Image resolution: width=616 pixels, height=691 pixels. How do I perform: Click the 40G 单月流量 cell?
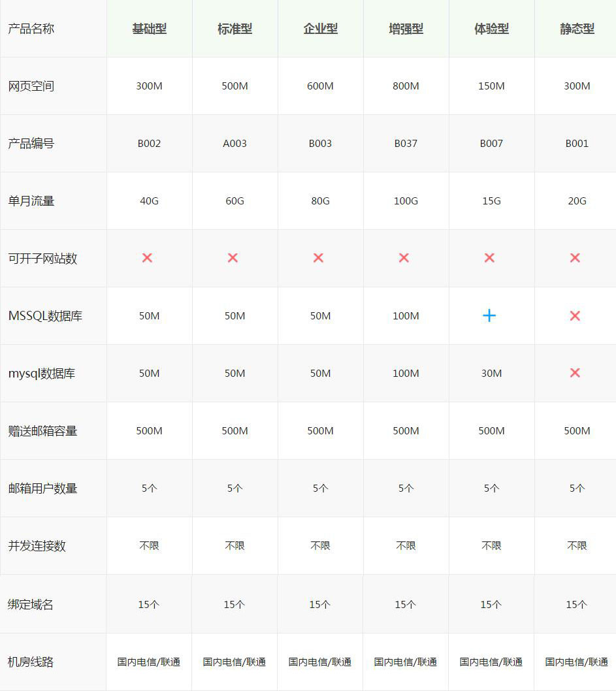(150, 201)
